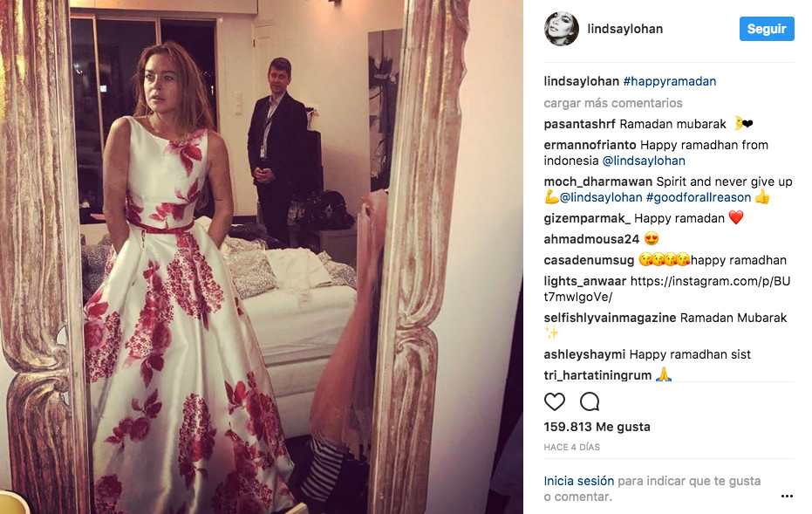Image resolution: width=812 pixels, height=514 pixels.
Task: Click the Inicia sesión link
Action: [578, 481]
